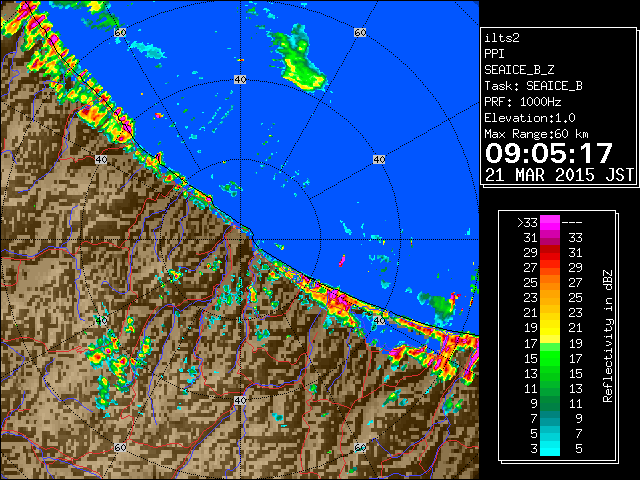Click the small magenta echo east of center
640x480 pixels.
(342, 260)
